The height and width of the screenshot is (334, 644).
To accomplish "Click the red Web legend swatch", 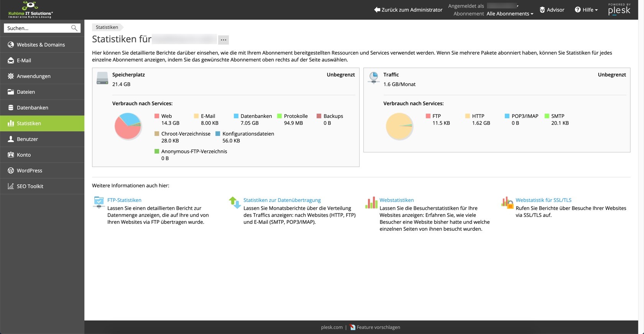I will pos(157,116).
